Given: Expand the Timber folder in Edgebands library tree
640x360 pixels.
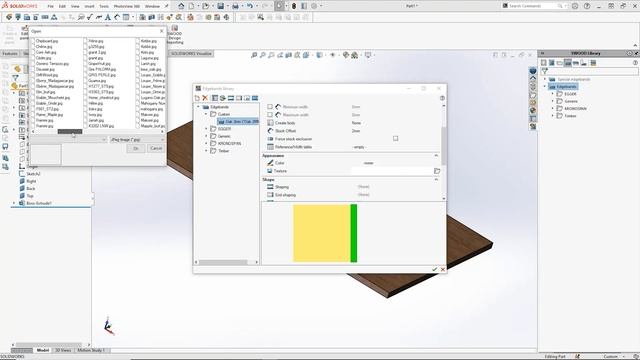Looking at the screenshot, I should (207, 151).
